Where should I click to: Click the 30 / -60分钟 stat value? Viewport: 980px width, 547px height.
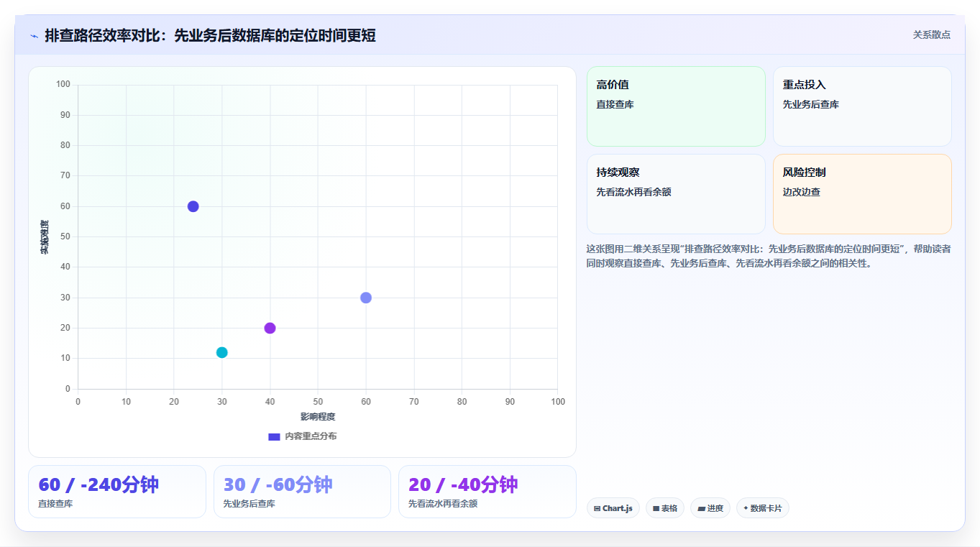tap(278, 484)
